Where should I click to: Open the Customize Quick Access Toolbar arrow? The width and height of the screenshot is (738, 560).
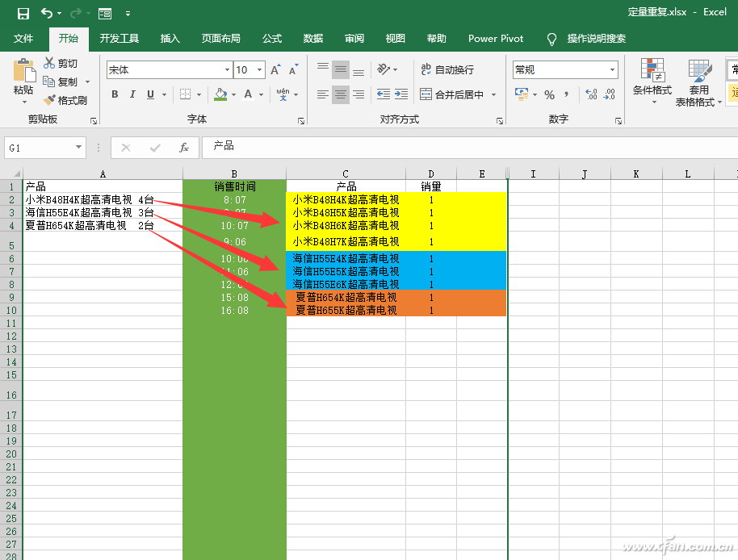128,14
